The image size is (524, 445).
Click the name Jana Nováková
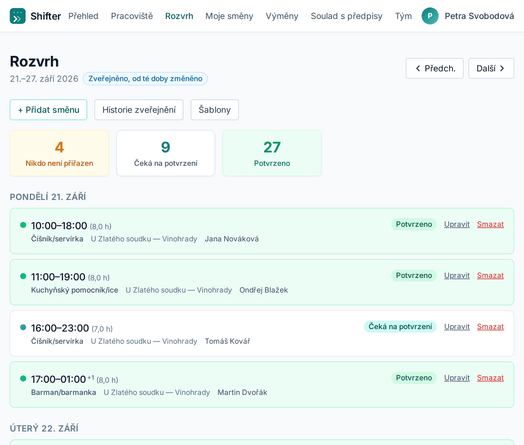232,239
